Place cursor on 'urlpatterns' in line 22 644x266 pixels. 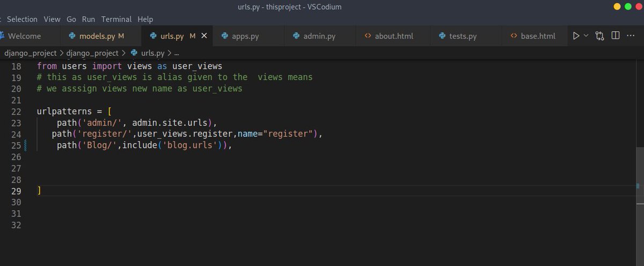coord(64,112)
